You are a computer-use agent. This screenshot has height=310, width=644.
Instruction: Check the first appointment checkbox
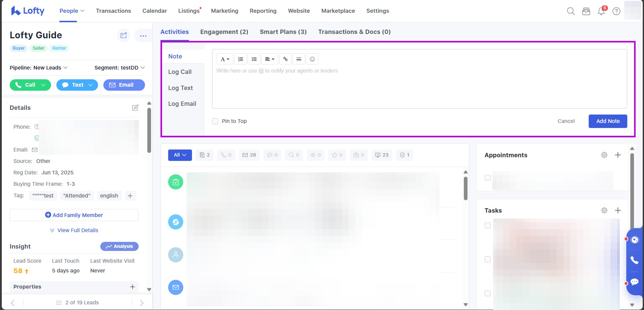(488, 178)
